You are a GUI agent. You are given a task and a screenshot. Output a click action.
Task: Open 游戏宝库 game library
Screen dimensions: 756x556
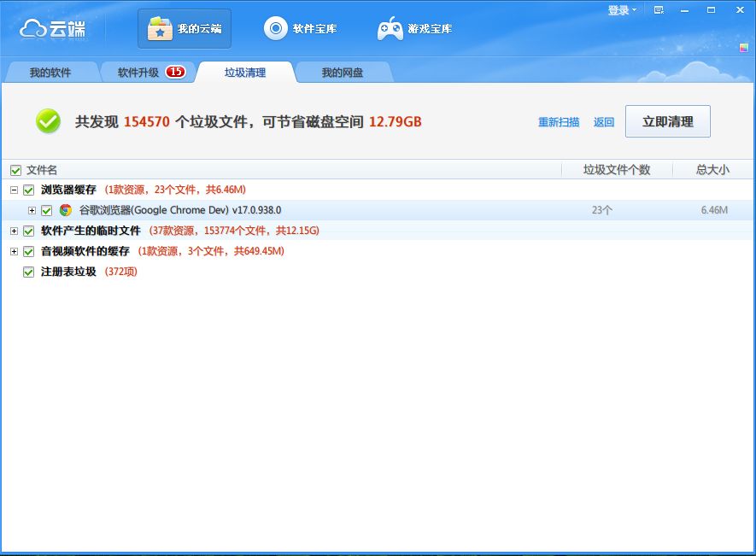[x=414, y=29]
